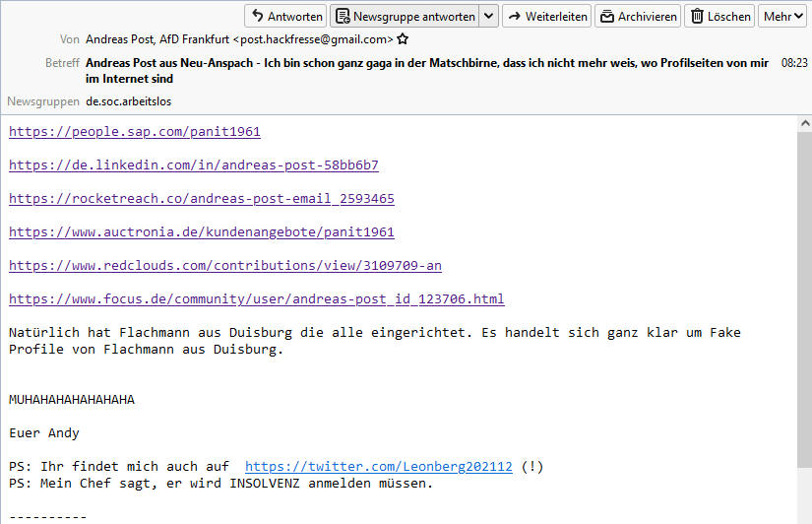Image resolution: width=812 pixels, height=524 pixels.
Task: Expand the Mehr menu
Action: pyautogui.click(x=782, y=16)
